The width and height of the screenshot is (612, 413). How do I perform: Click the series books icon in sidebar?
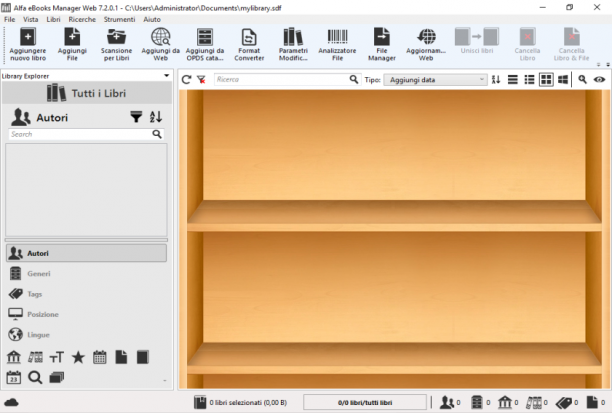(x=35, y=357)
